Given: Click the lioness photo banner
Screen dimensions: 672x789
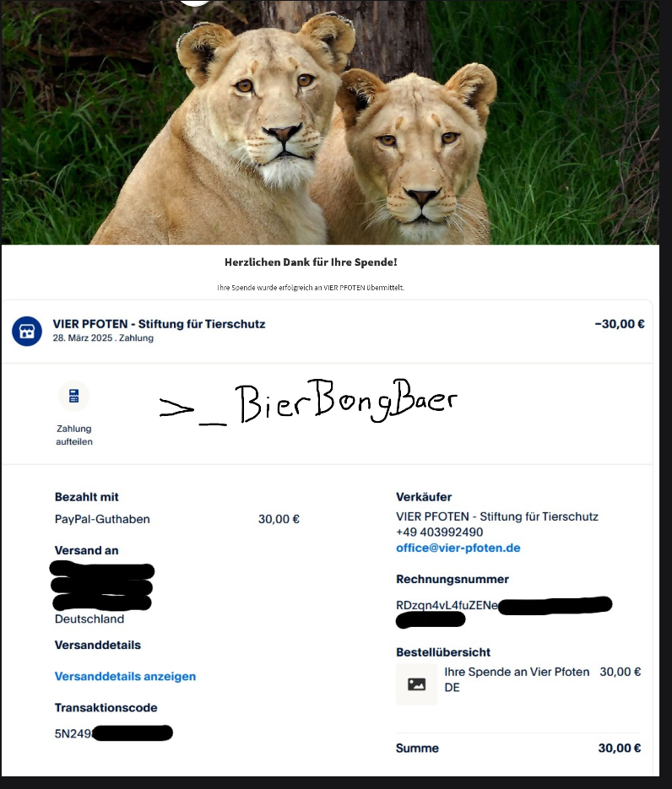Looking at the screenshot, I should 330,122.
